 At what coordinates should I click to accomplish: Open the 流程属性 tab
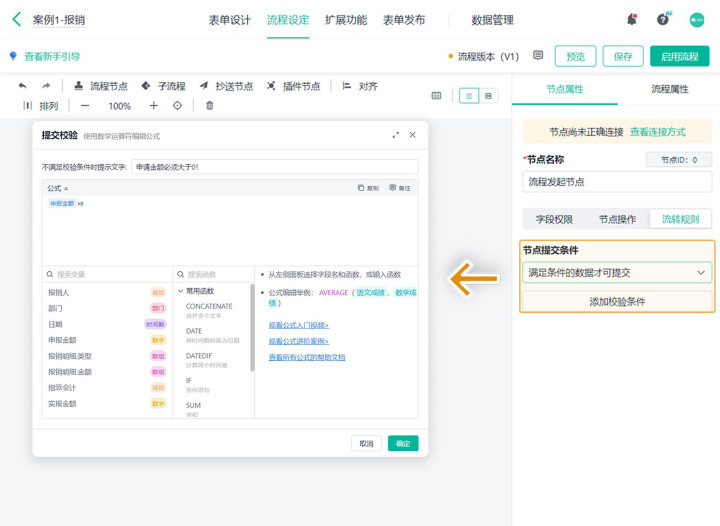tap(669, 89)
